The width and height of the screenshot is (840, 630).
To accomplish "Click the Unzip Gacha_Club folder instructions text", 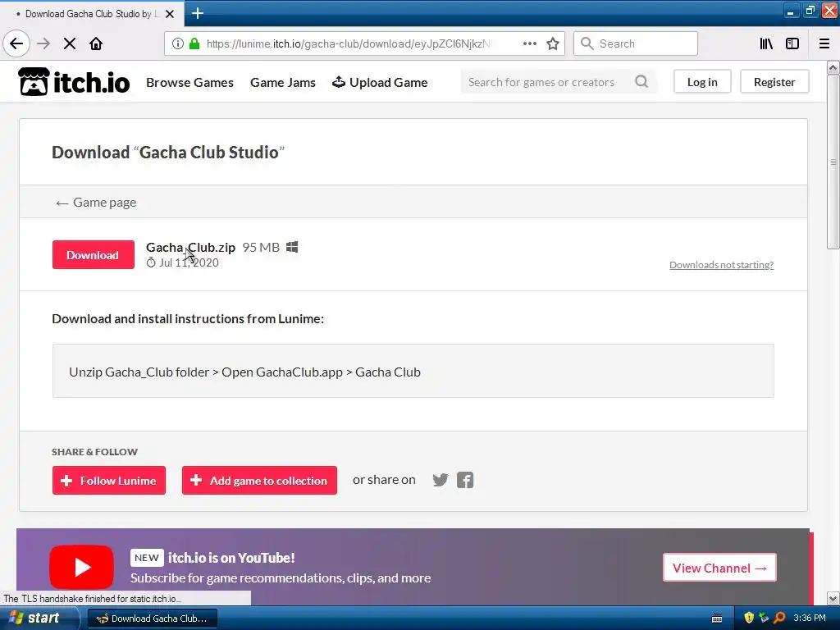I will coord(244,372).
